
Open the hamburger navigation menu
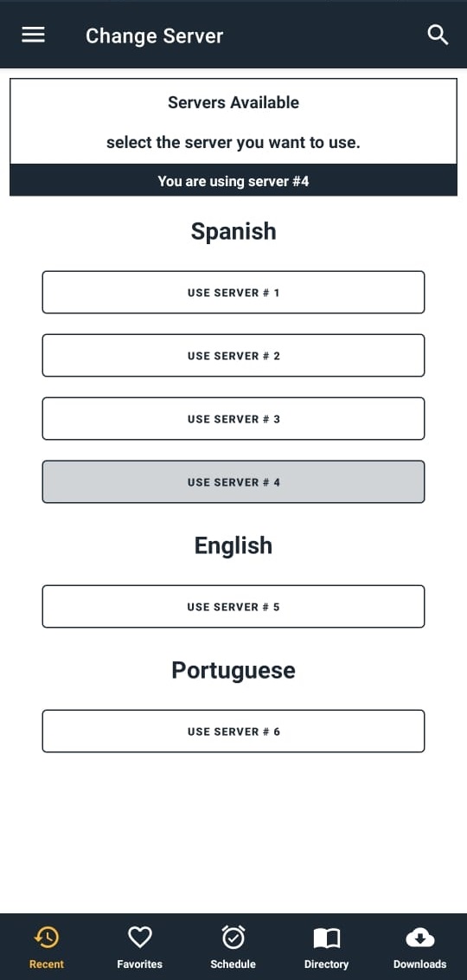[33, 35]
